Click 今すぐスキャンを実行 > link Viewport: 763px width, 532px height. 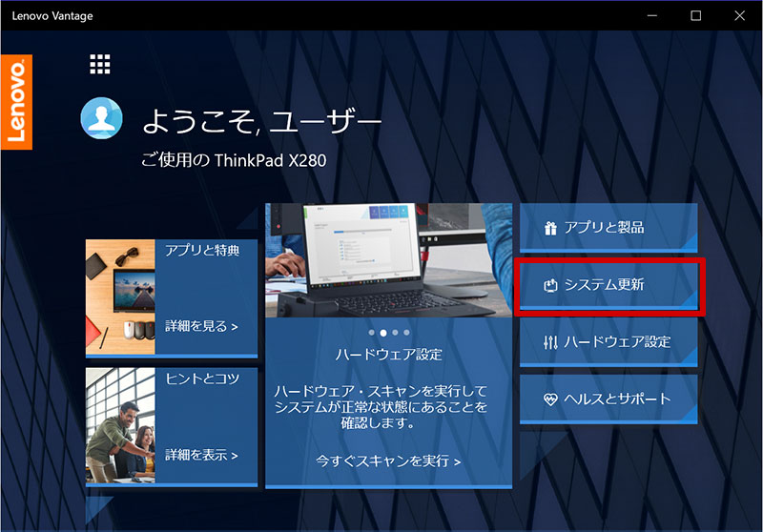point(388,461)
